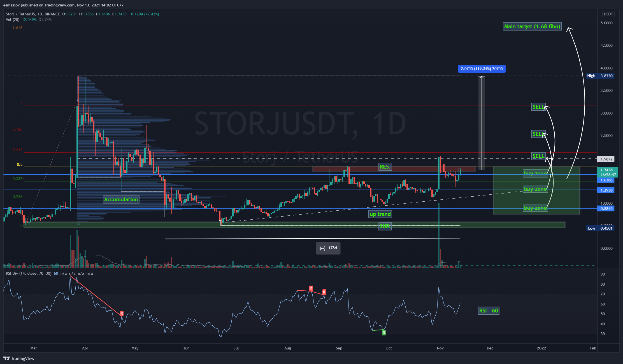Select the RSI Div (14, close, 70, 30) legend

coord(29,273)
